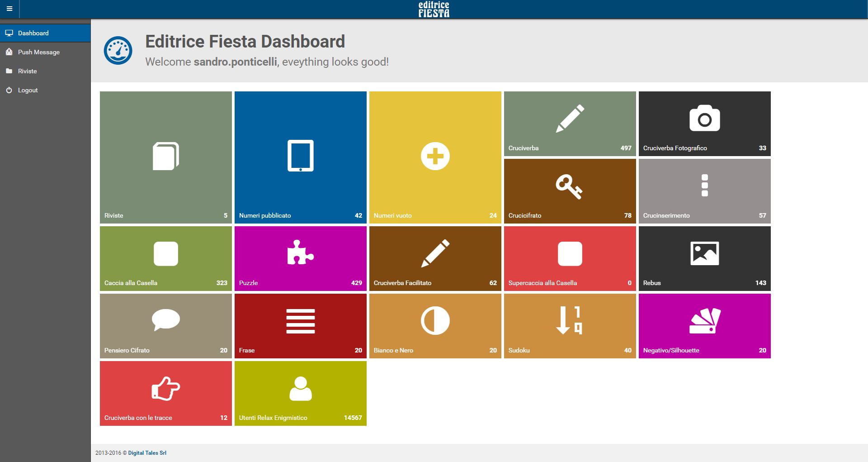
Task: Click the monitor icon next to Dashboard
Action: (9, 33)
